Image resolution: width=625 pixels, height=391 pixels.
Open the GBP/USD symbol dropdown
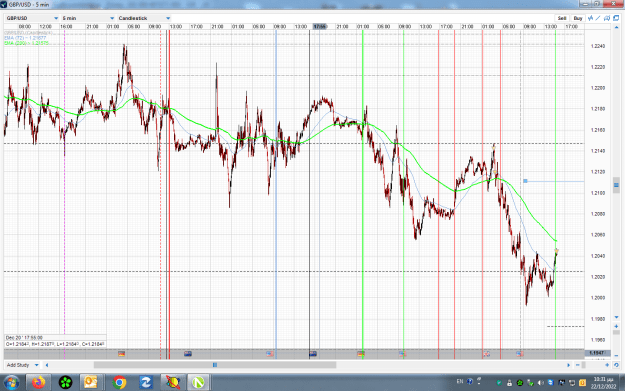pyautogui.click(x=32, y=18)
